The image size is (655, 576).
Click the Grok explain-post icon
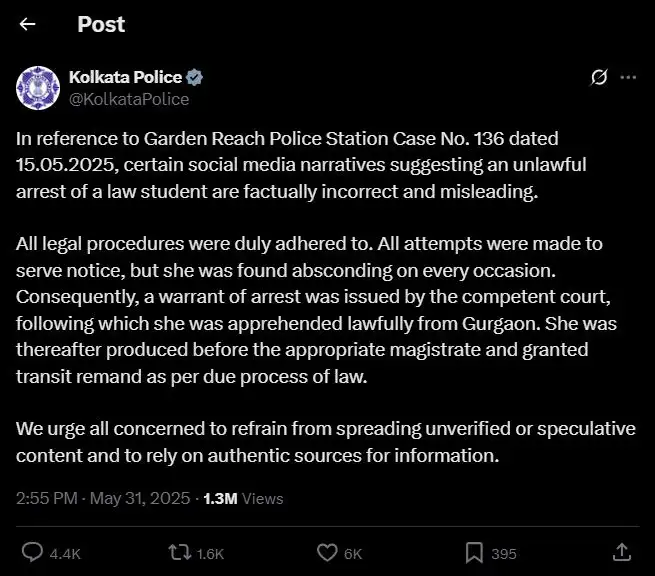point(600,78)
